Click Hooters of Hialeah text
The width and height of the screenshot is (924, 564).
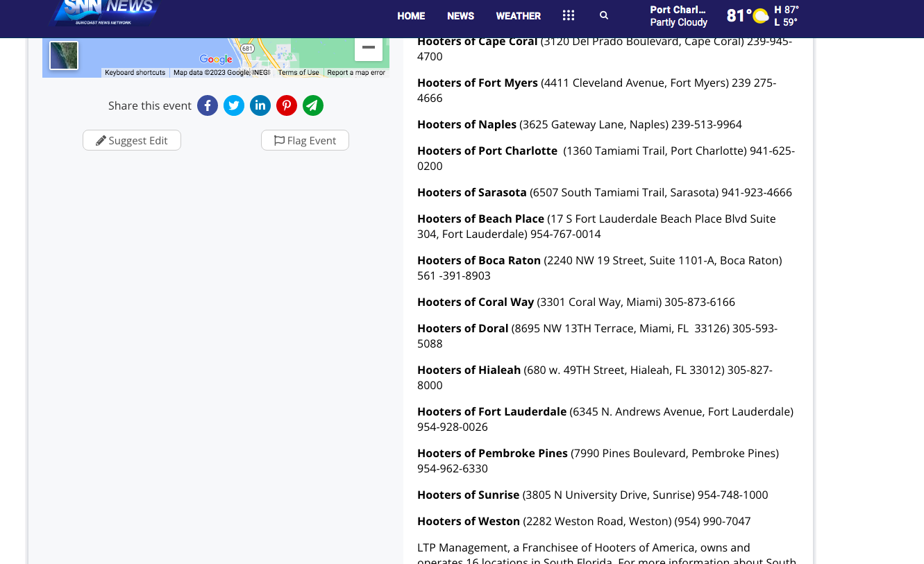(x=469, y=370)
